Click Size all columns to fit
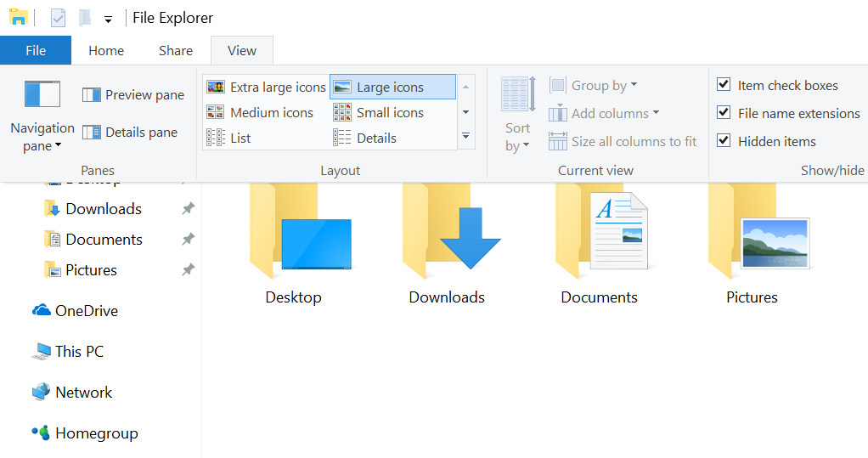The height and width of the screenshot is (458, 868). point(623,141)
